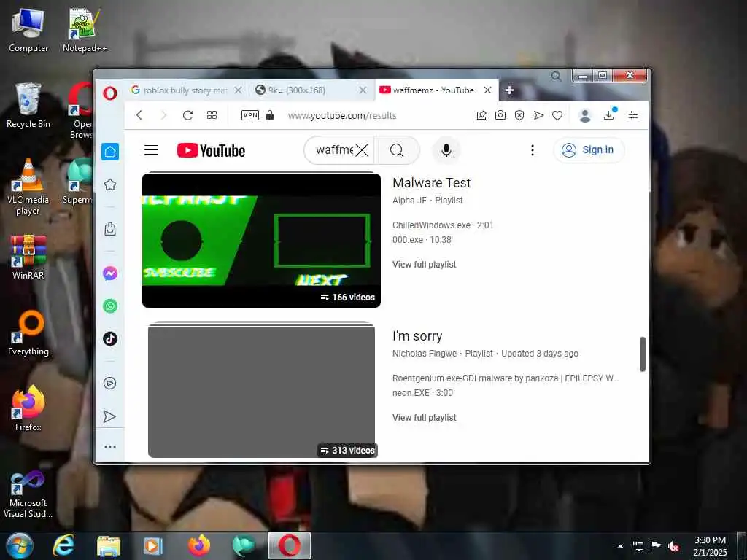This screenshot has height=560, width=747.
Task: Open the Opera sidebar home icon
Action: [110, 152]
